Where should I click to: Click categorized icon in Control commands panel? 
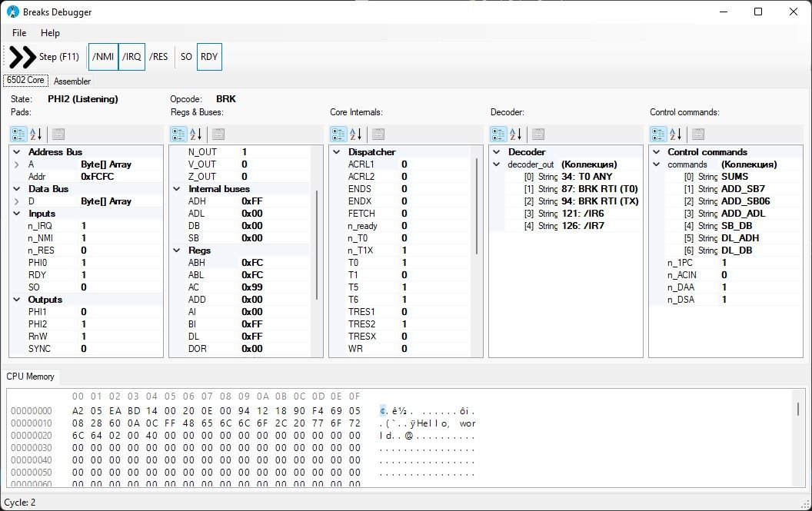(x=658, y=134)
